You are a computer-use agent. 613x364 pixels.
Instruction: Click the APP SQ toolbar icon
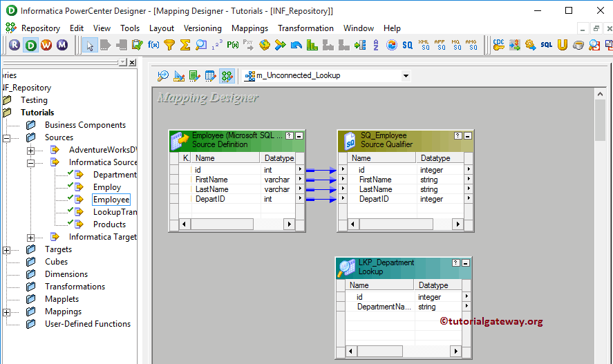[x=440, y=45]
